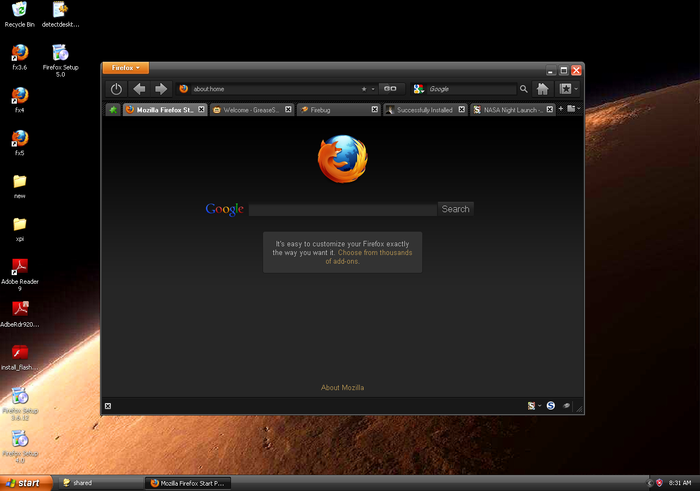
Task: Click the Firefox site identity icon in address bar
Action: (183, 89)
